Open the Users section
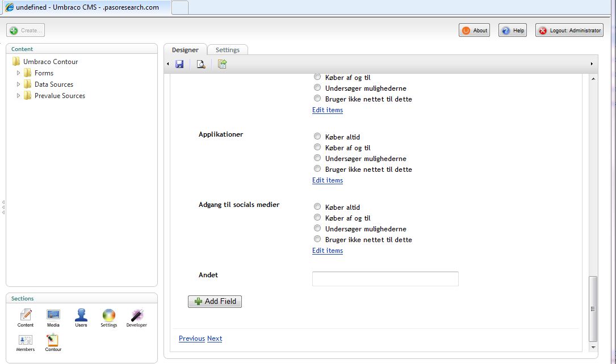This screenshot has width=616, height=364. click(x=81, y=318)
